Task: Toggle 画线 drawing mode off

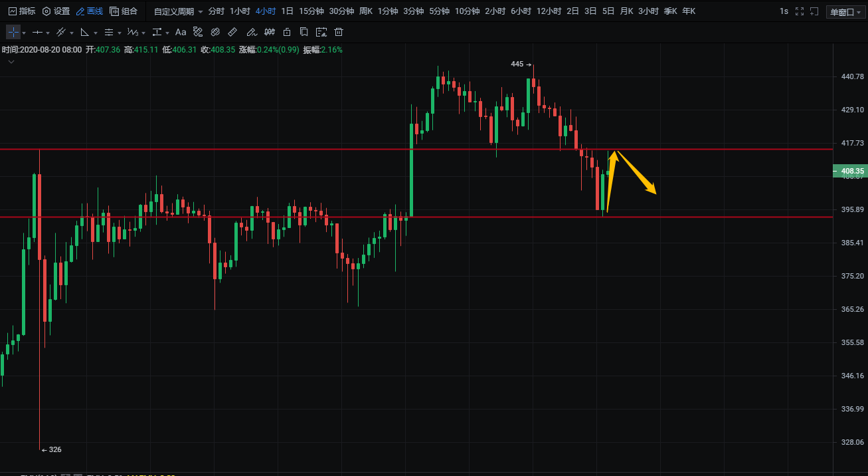Action: (x=90, y=11)
